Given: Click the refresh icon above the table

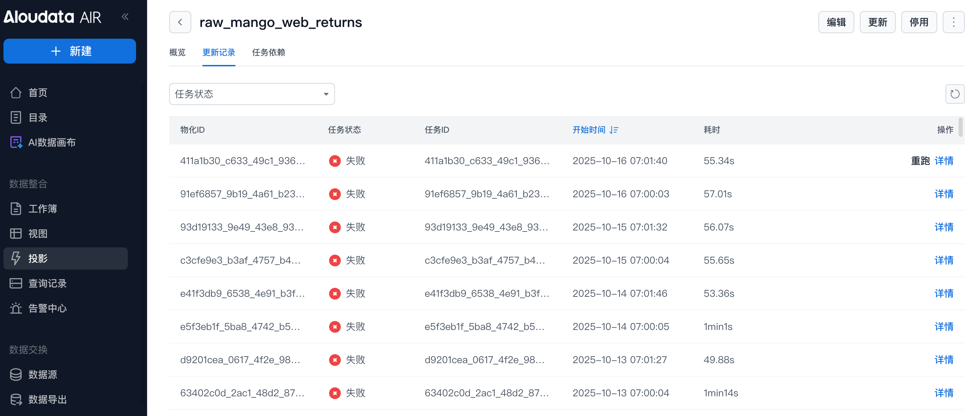Looking at the screenshot, I should click(954, 94).
